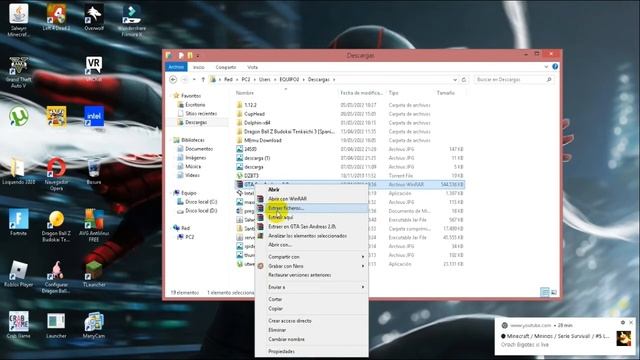
Task: Choose Eliminar from context menu
Action: pyautogui.click(x=311, y=330)
